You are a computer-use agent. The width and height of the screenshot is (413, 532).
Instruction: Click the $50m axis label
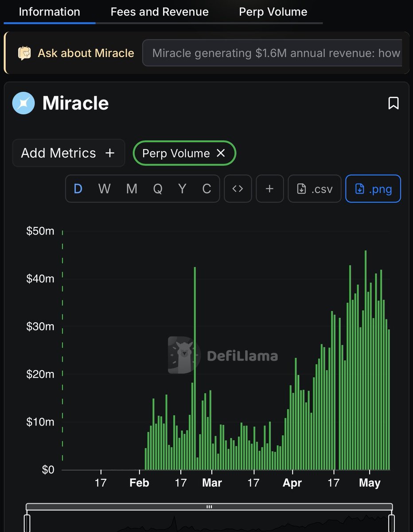(40, 231)
